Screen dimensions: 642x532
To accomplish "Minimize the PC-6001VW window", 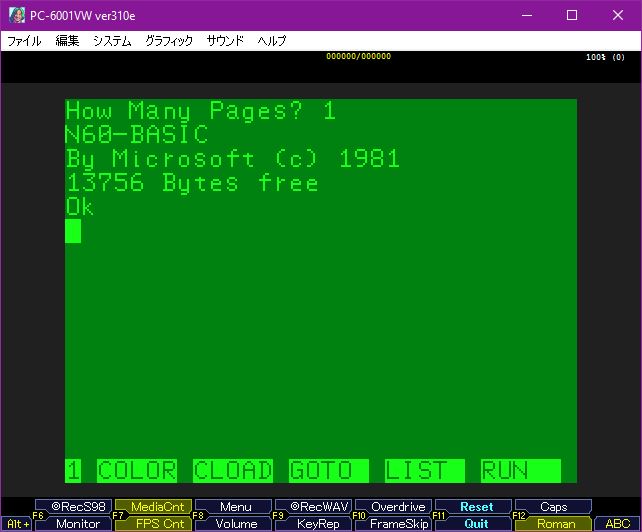I will click(x=527, y=16).
